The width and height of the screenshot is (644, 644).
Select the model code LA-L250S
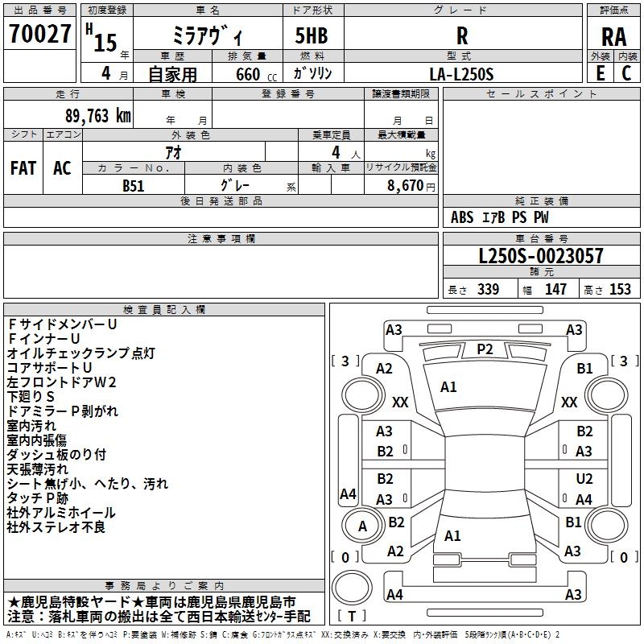point(461,74)
